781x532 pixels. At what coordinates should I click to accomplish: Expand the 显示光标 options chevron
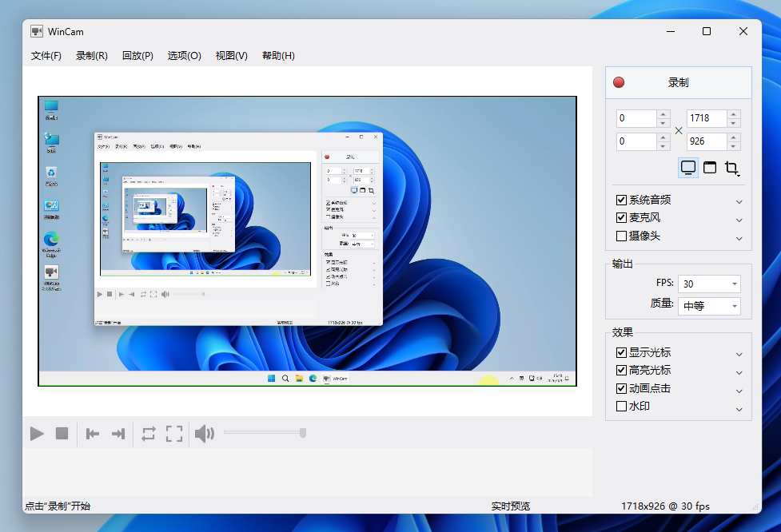click(x=739, y=355)
